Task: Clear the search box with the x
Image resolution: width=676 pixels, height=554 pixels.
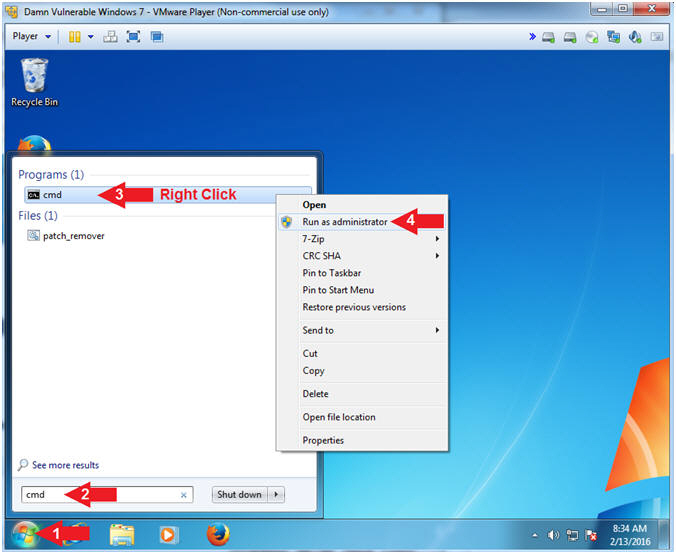Action: click(x=184, y=495)
